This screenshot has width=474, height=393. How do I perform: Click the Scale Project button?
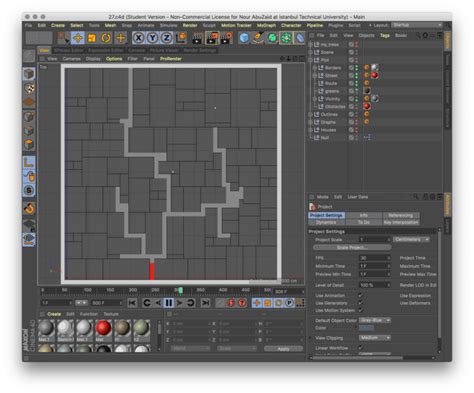point(352,247)
